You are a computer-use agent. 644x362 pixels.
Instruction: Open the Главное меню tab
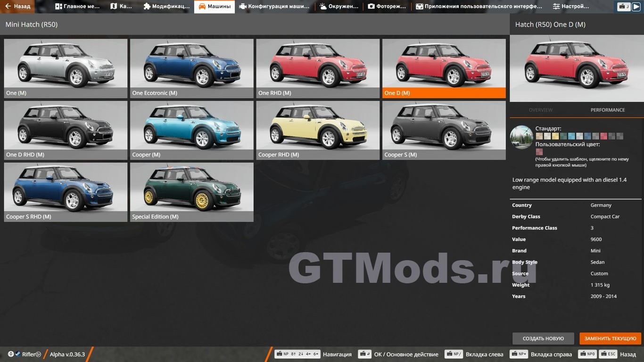click(77, 7)
